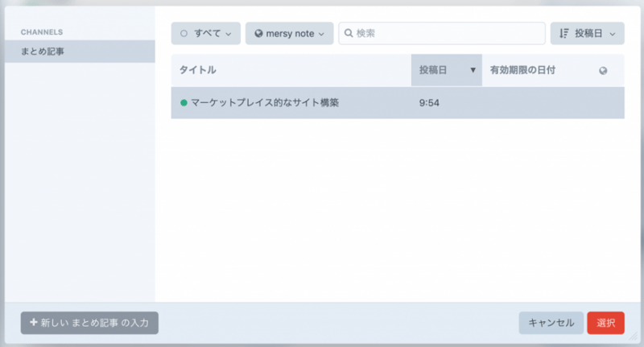Create a new entry via 新しい まとめ記事 の入力

point(89,323)
